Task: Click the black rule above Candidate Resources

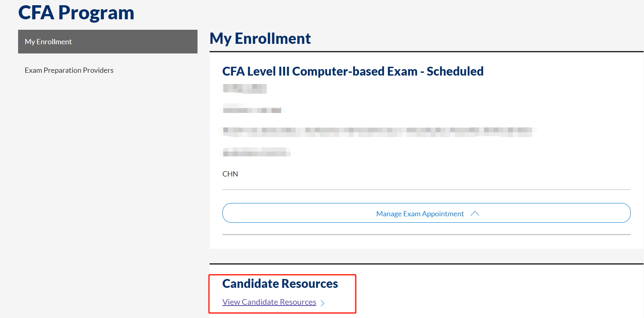Action: 426,264
